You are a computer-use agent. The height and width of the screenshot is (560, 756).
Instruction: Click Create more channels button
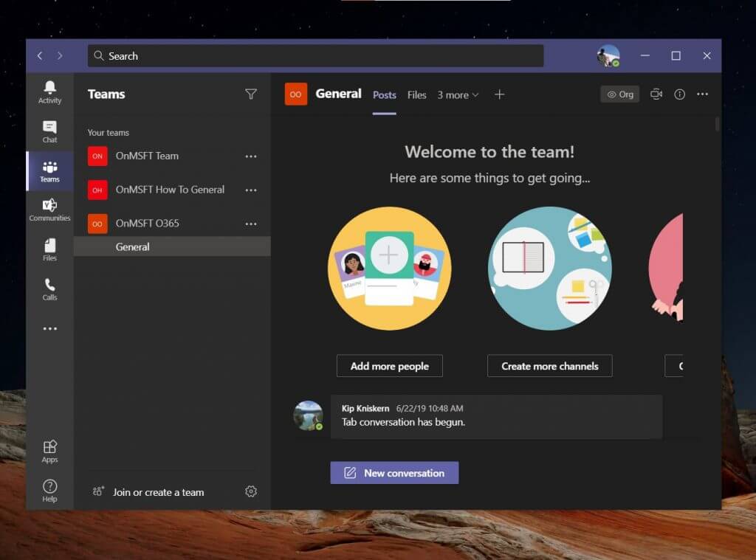tap(549, 366)
